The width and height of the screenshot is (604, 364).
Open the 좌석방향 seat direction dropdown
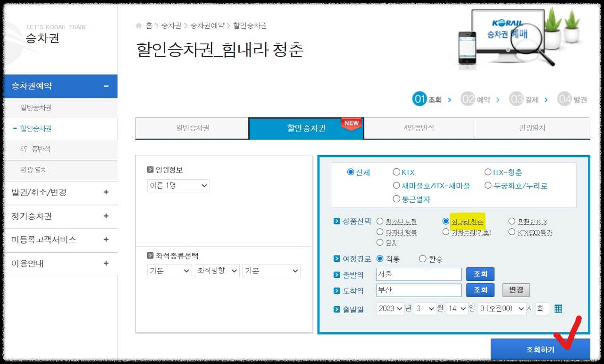point(217,271)
